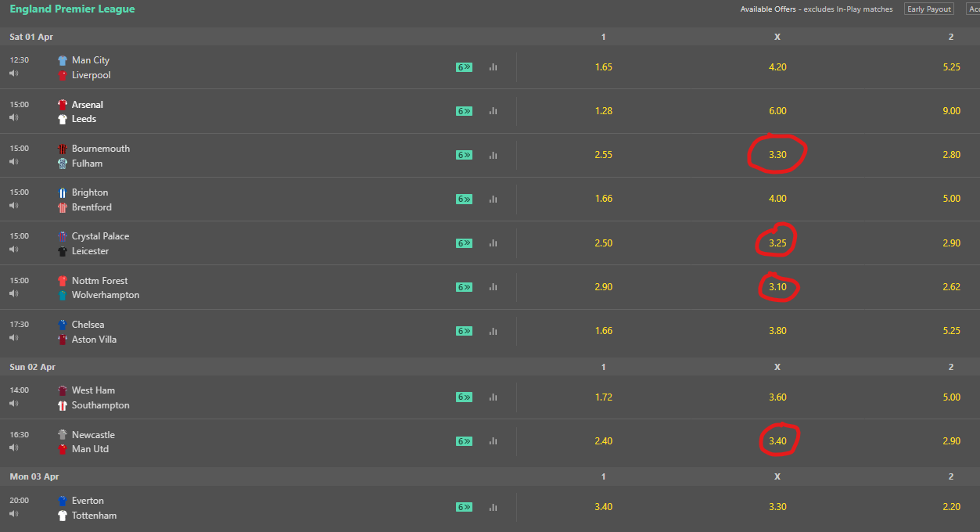Image resolution: width=980 pixels, height=532 pixels.
Task: Open the West Ham v Southampton fixture
Action: [x=94, y=397]
